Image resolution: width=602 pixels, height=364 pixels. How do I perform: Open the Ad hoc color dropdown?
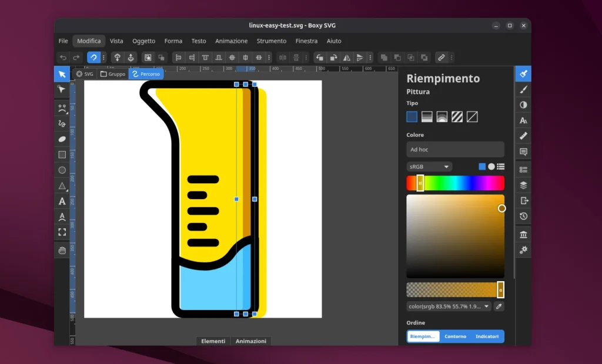[455, 150]
